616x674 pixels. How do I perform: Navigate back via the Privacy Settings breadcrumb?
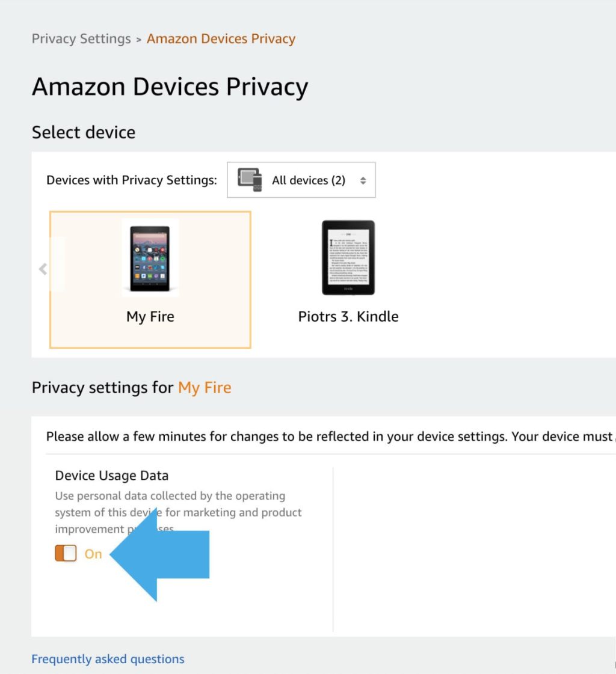point(81,38)
